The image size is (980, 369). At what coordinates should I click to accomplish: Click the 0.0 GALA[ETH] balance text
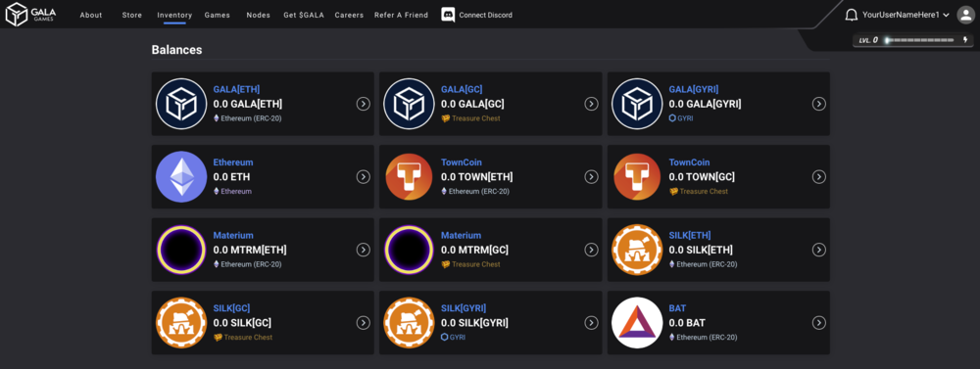tap(248, 104)
